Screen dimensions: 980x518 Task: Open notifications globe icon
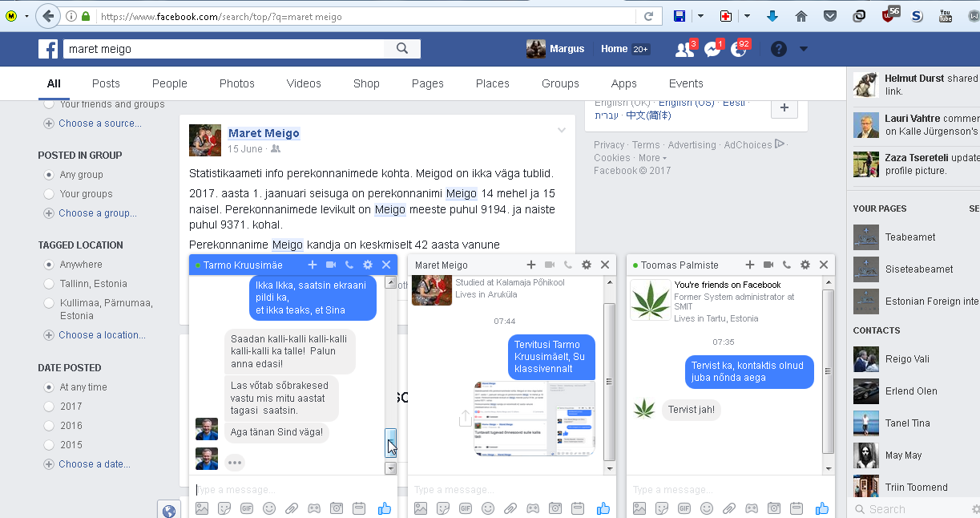coord(739,49)
